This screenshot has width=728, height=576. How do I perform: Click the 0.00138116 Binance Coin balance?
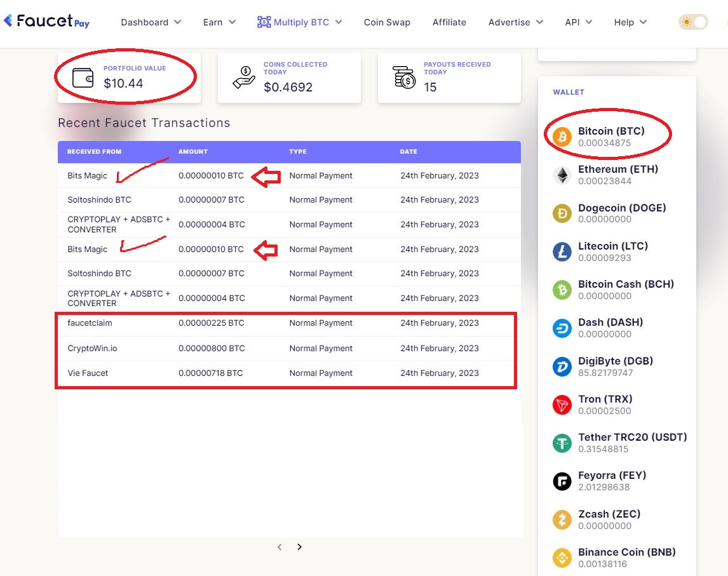click(602, 564)
